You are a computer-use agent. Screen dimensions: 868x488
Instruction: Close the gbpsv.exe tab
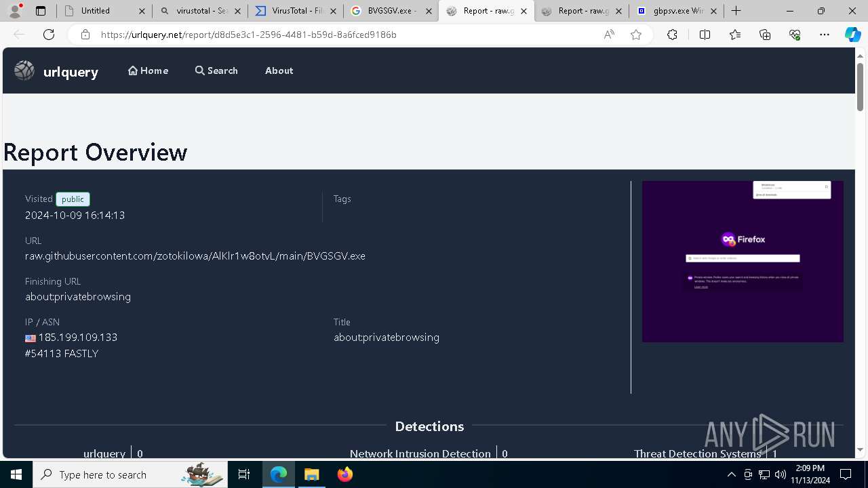[713, 12]
